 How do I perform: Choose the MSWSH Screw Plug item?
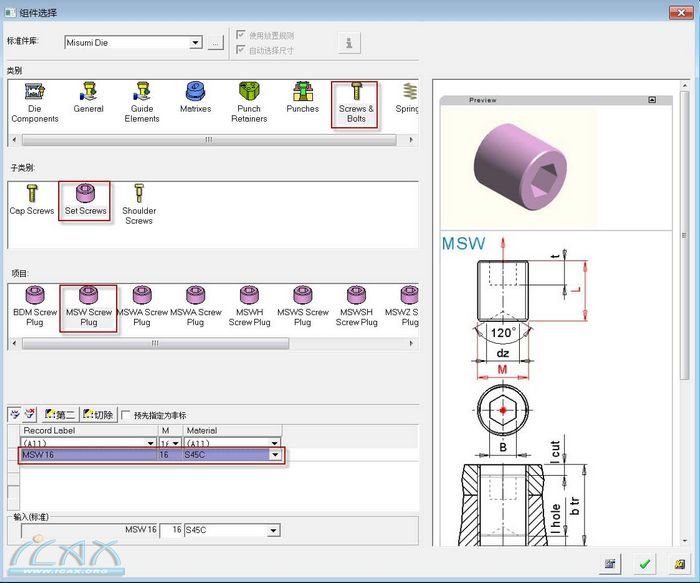click(356, 307)
